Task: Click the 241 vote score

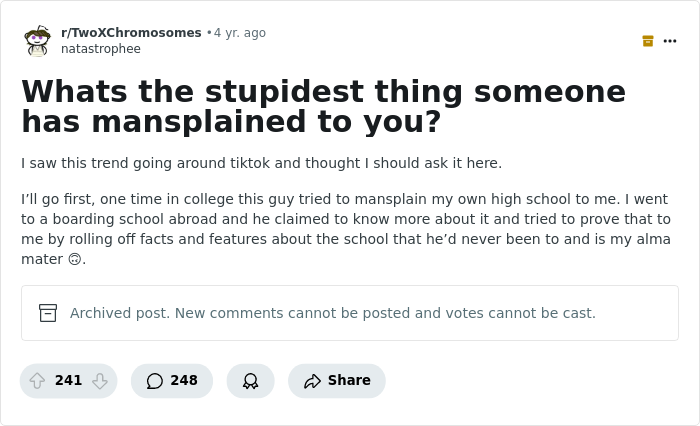Action: click(x=68, y=381)
